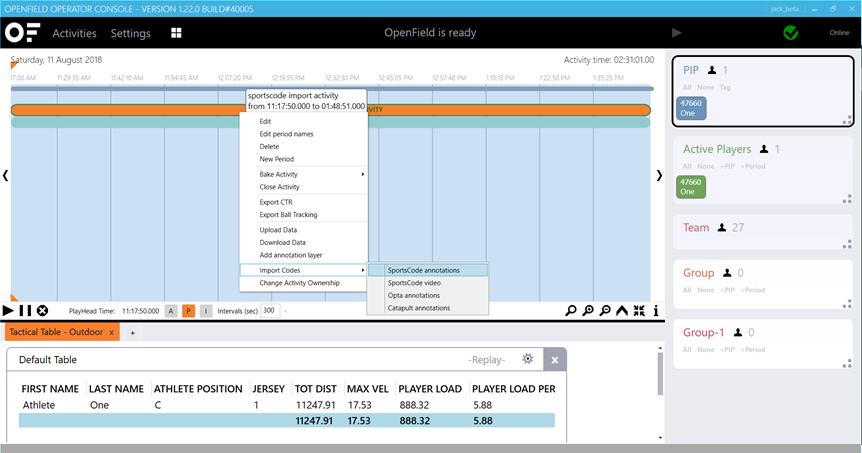The width and height of the screenshot is (862, 453).
Task: Close the Default Table with the X button
Action: pos(555,360)
